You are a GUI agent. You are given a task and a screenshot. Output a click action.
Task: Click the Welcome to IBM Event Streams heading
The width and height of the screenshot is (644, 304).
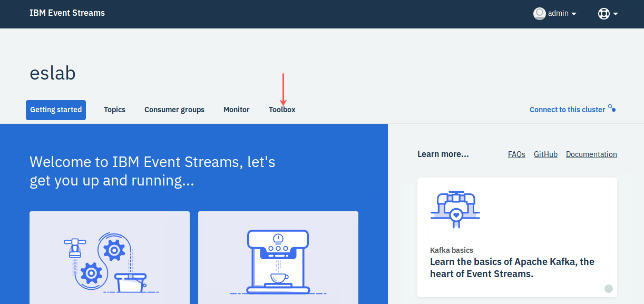click(x=152, y=171)
